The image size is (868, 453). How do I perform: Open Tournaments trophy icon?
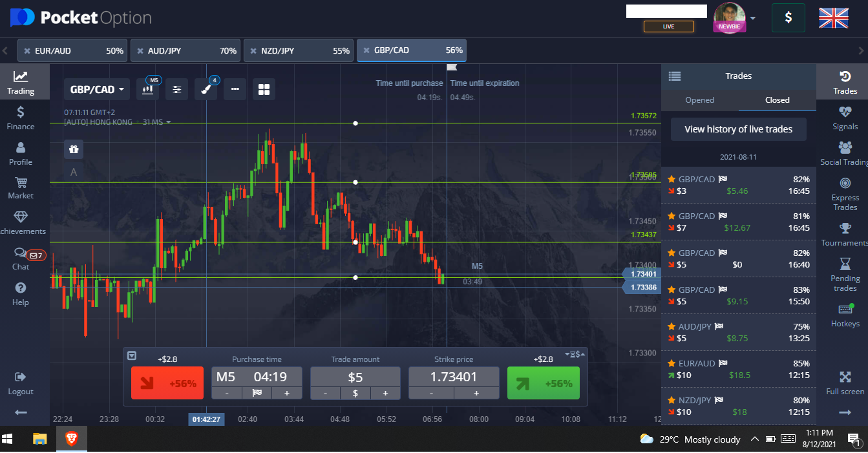(x=845, y=235)
